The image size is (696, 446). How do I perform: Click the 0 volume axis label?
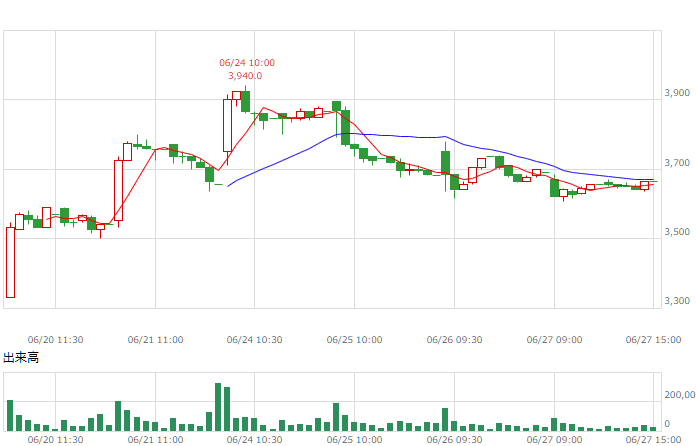[x=667, y=424]
